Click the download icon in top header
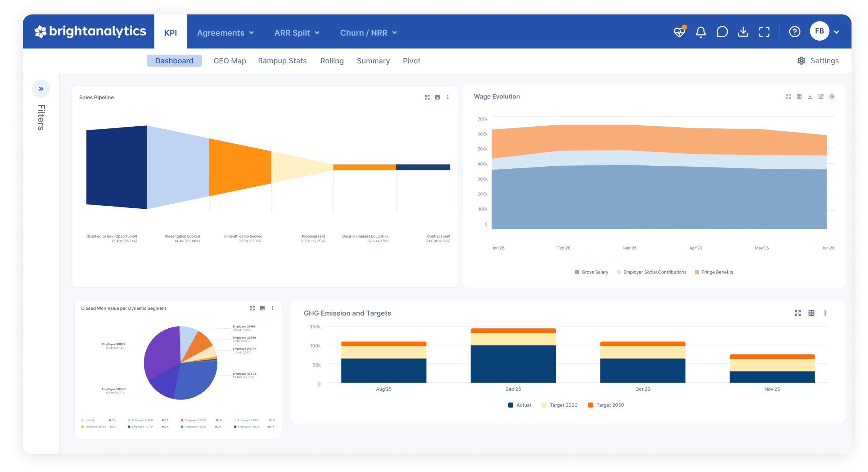Viewport: 868px width, 472px height. (x=743, y=32)
